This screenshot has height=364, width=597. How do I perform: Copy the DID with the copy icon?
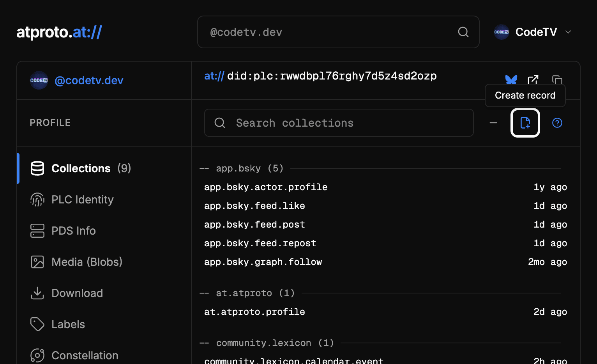pos(557,80)
